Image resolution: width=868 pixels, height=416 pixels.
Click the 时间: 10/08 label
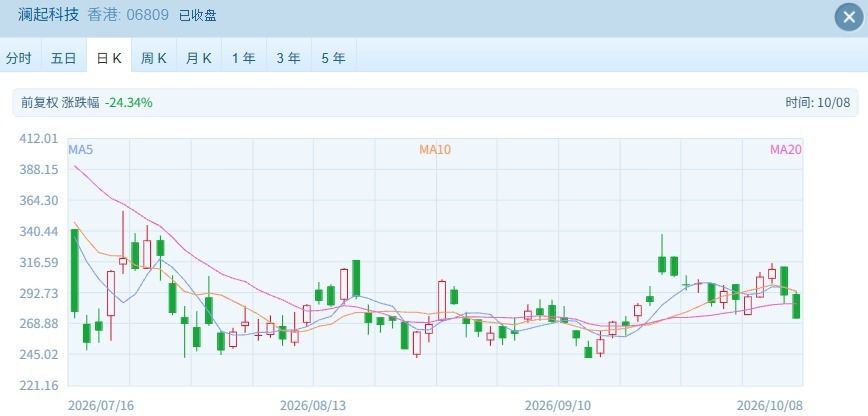coord(818,102)
